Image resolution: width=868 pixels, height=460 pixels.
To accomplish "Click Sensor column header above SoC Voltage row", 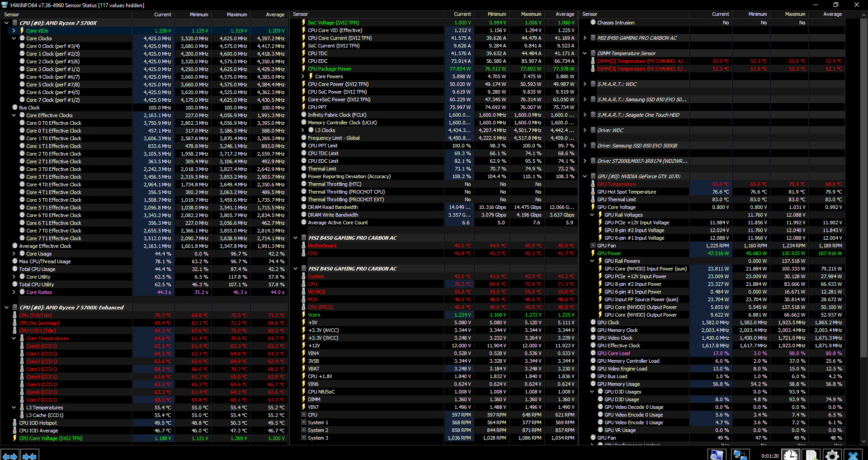I will click(368, 14).
